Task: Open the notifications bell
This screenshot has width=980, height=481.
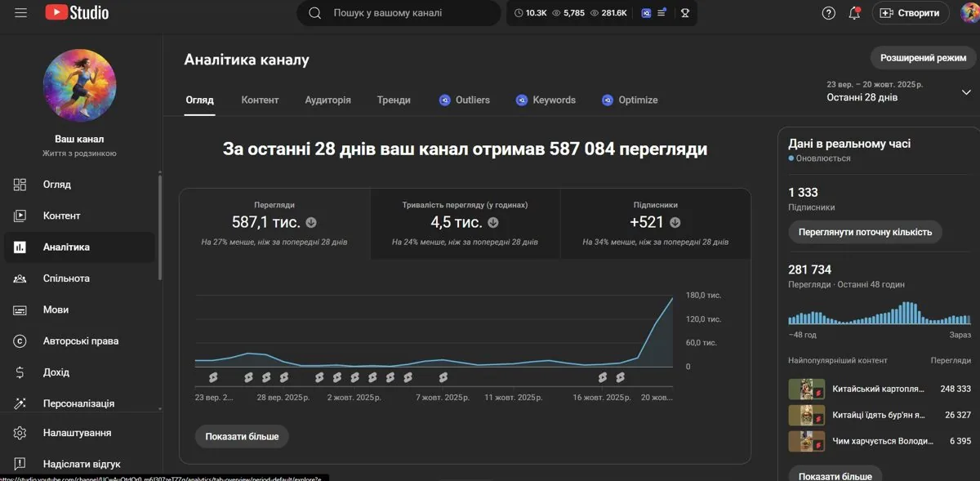Action: click(854, 13)
